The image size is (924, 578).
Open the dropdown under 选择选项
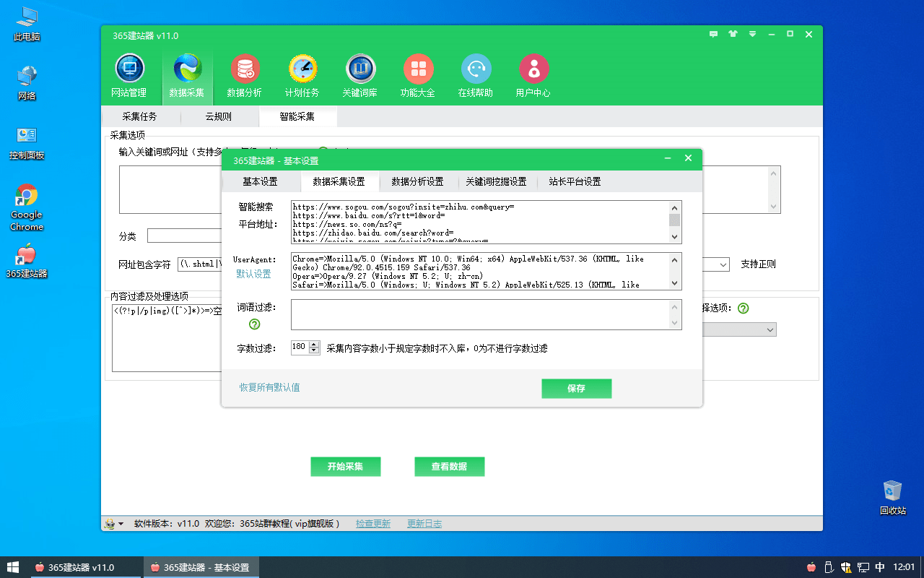coord(770,330)
